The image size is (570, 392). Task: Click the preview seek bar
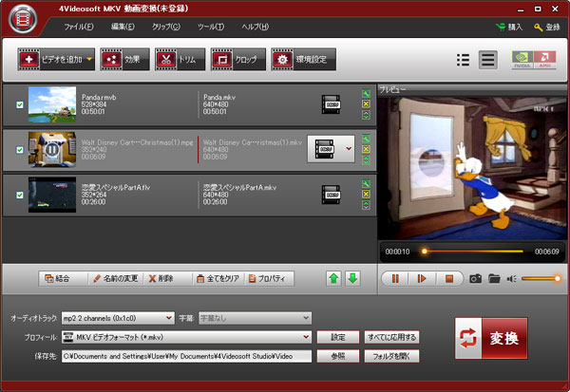coord(472,251)
